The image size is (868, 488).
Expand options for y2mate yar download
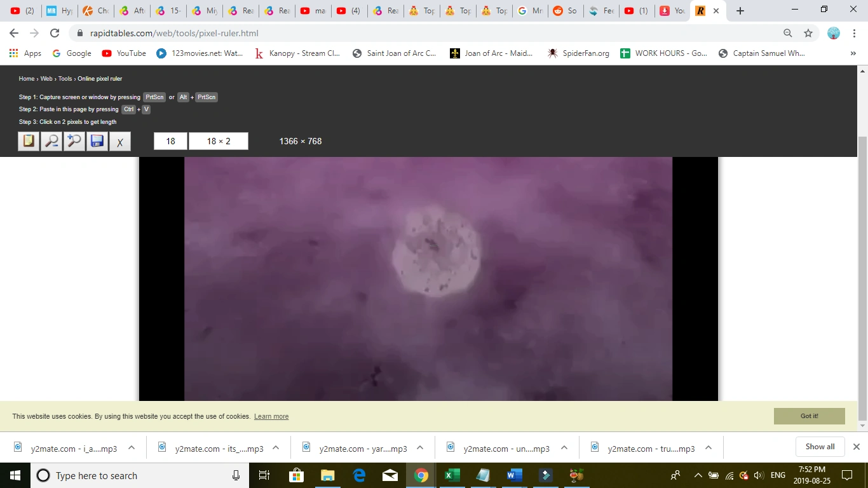[420, 447]
